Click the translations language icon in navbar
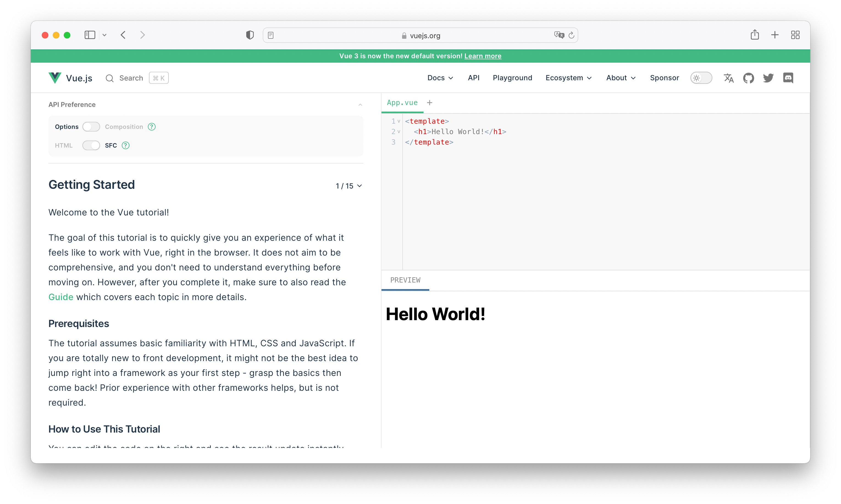This screenshot has width=841, height=504. pyautogui.click(x=729, y=78)
